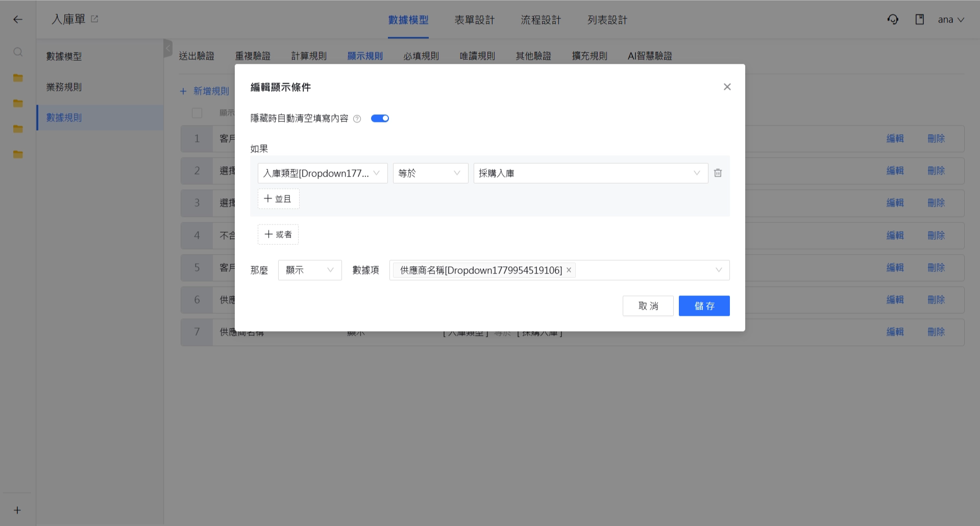Click 刪除 for rule row 5
Image resolution: width=980 pixels, height=526 pixels.
pyautogui.click(x=936, y=267)
